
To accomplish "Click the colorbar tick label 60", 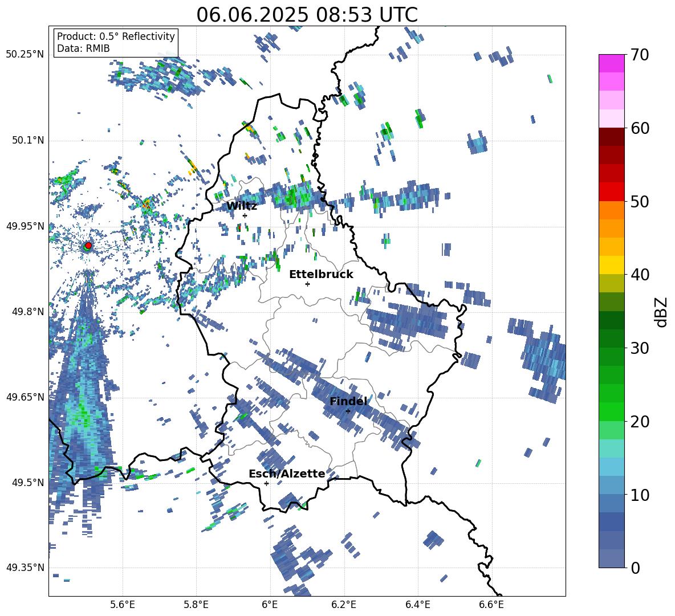I will coord(640,128).
